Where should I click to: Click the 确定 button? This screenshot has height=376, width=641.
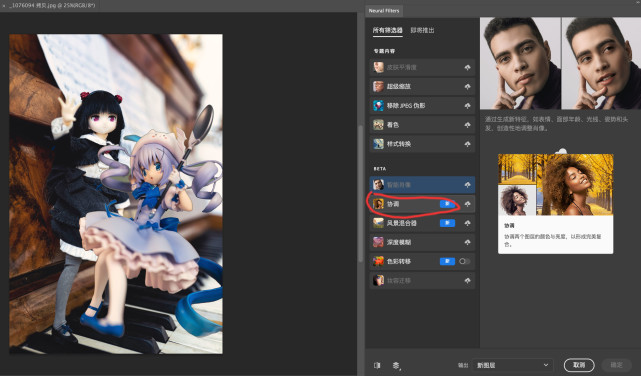(x=616, y=365)
